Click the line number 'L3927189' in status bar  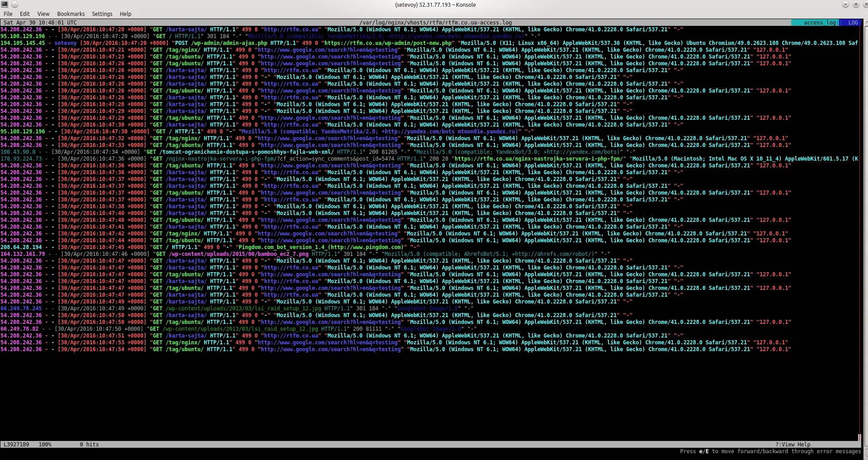coord(16,445)
